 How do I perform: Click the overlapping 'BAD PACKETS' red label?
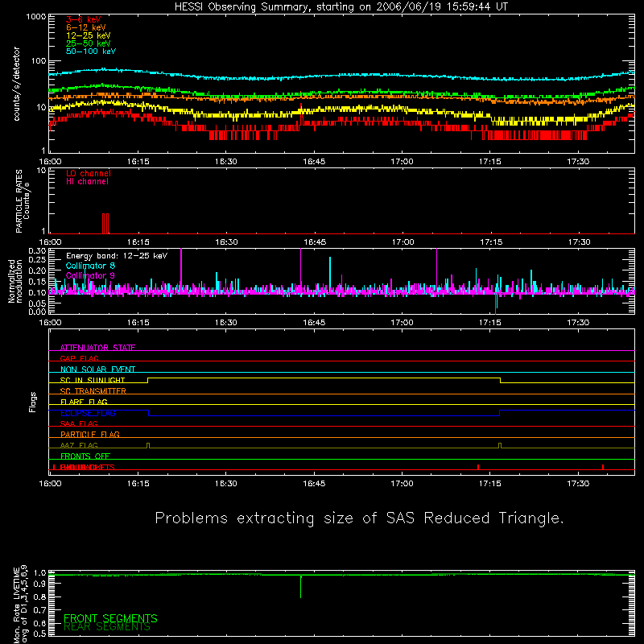87,467
